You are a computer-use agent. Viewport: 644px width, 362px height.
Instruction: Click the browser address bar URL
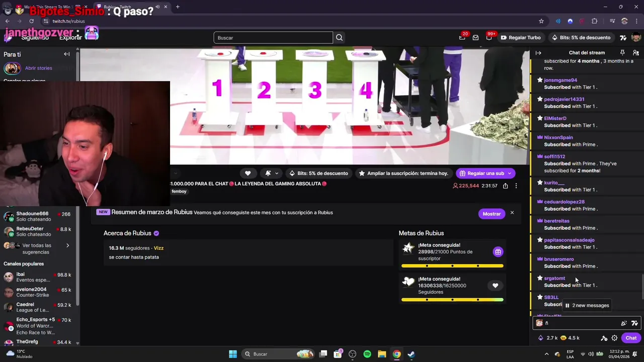pos(68,21)
